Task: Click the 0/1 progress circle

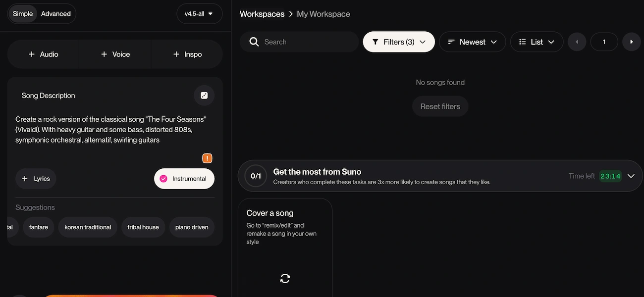Action: 256,176
